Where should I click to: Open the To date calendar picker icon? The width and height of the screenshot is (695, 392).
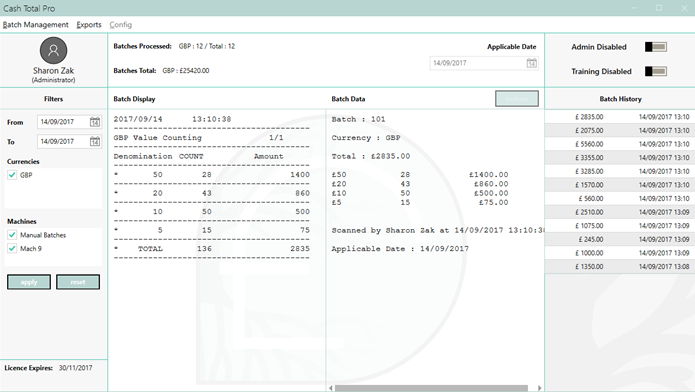pyautogui.click(x=95, y=141)
